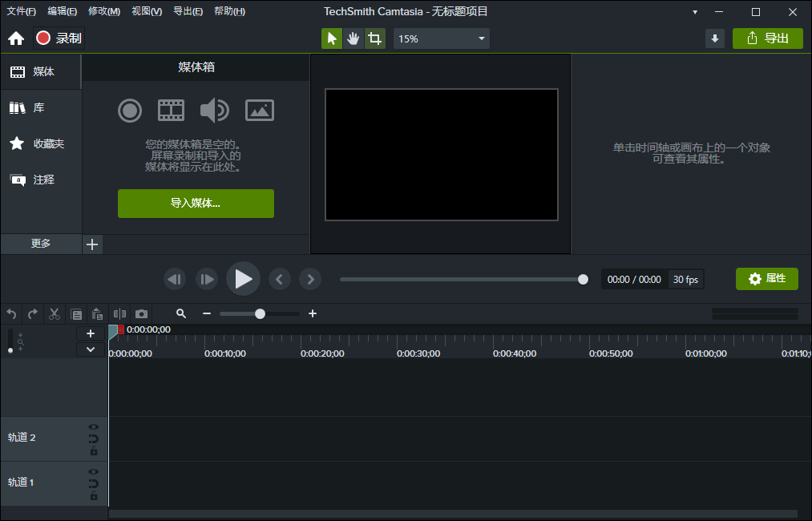Start recording with the 录制 button
Viewport: 812px width, 521px height.
pyautogui.click(x=59, y=38)
